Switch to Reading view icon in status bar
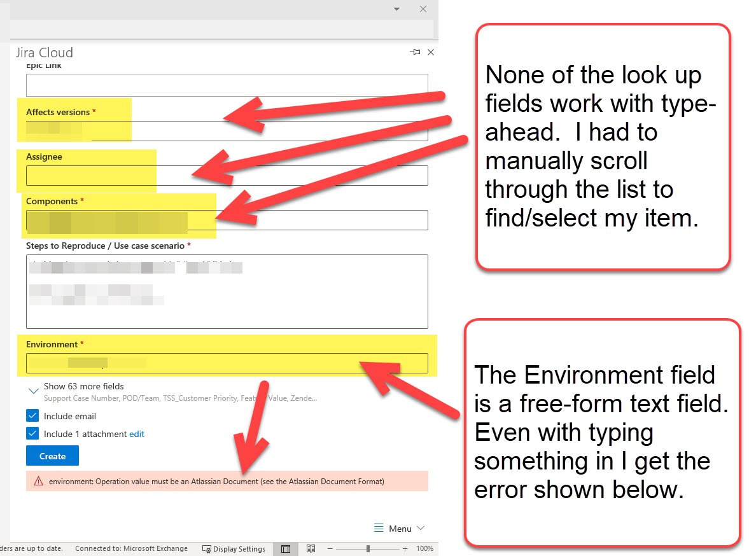This screenshot has width=756, height=556. click(311, 549)
